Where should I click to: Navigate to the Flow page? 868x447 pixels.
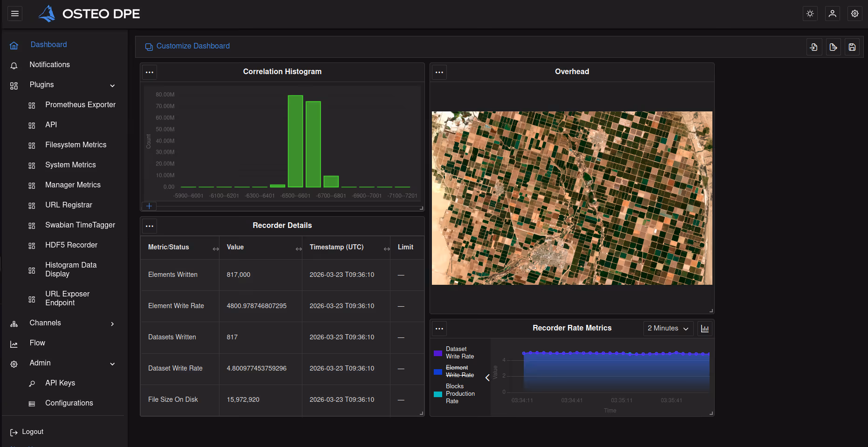(37, 343)
